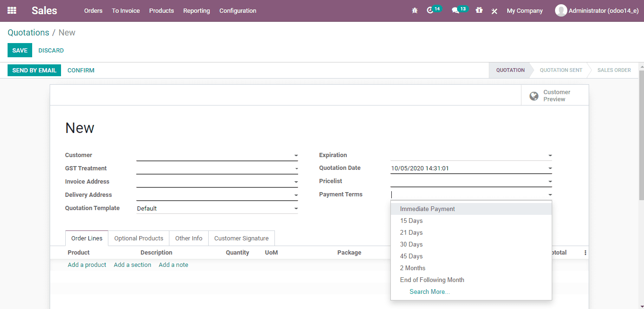The width and height of the screenshot is (644, 309).
Task: Click the Add a product link
Action: pyautogui.click(x=87, y=265)
